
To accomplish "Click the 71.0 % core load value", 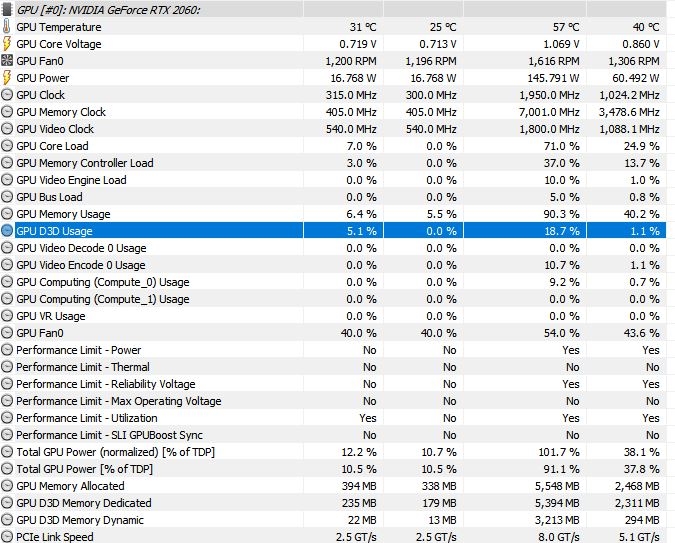I will tap(562, 146).
